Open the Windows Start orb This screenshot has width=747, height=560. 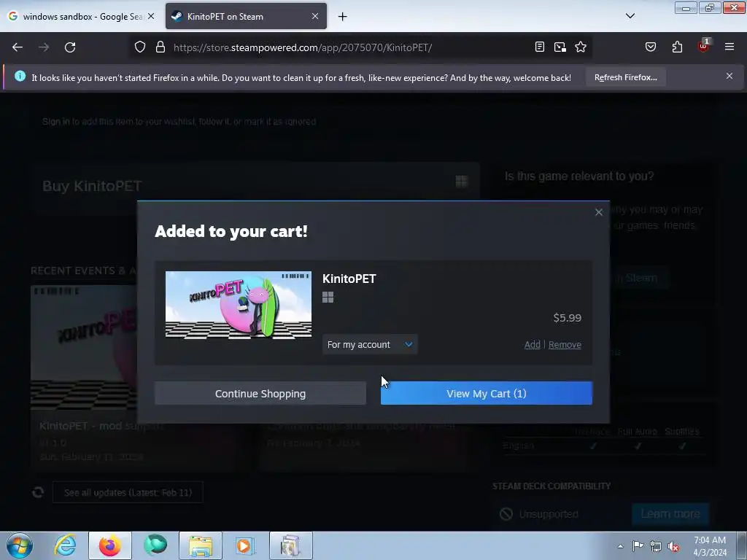click(x=20, y=545)
